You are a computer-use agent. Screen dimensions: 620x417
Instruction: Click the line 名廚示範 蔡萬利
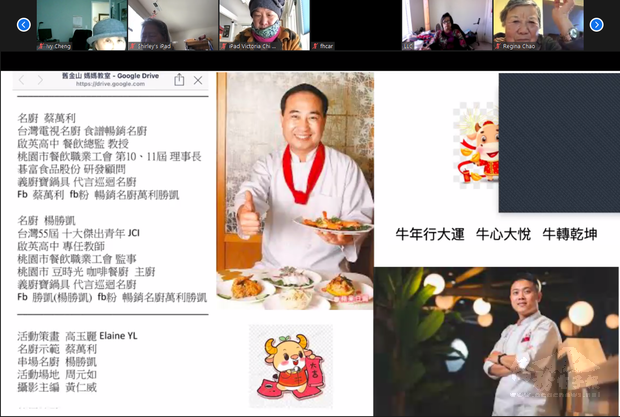click(x=57, y=349)
